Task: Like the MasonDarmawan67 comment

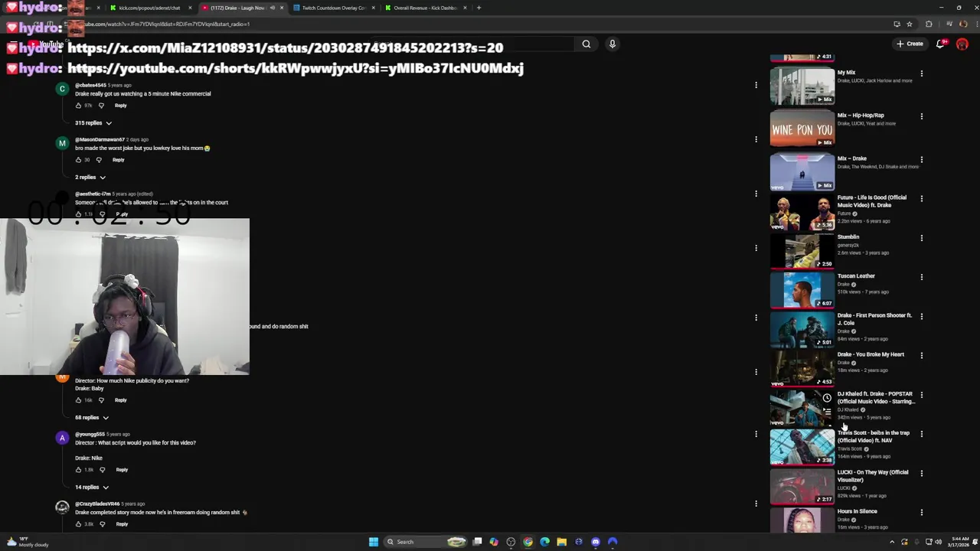Action: click(78, 160)
